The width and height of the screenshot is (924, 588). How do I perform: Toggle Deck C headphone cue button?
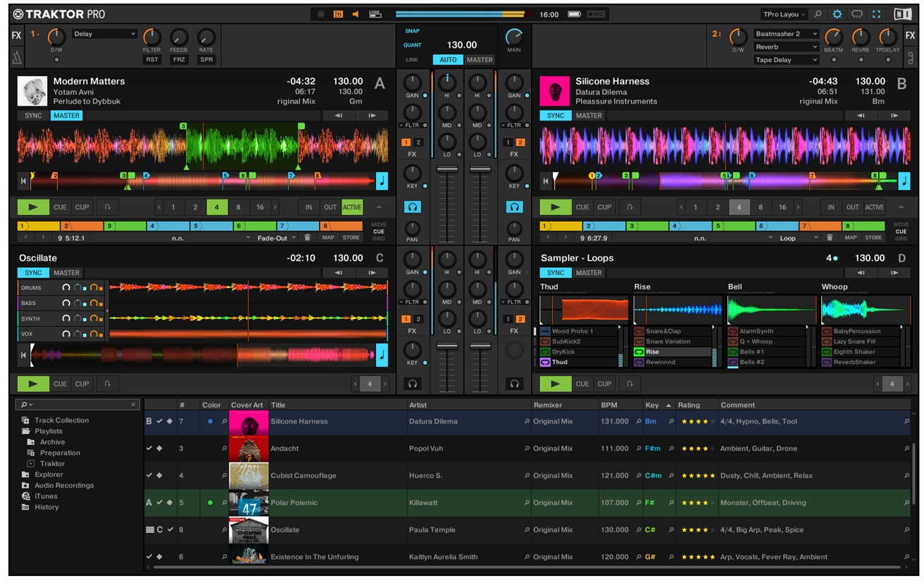coord(412,384)
